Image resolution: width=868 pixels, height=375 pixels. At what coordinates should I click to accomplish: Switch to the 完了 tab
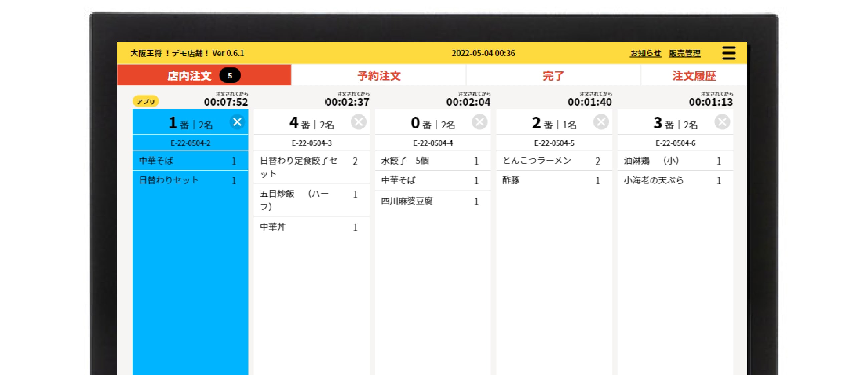(x=553, y=75)
